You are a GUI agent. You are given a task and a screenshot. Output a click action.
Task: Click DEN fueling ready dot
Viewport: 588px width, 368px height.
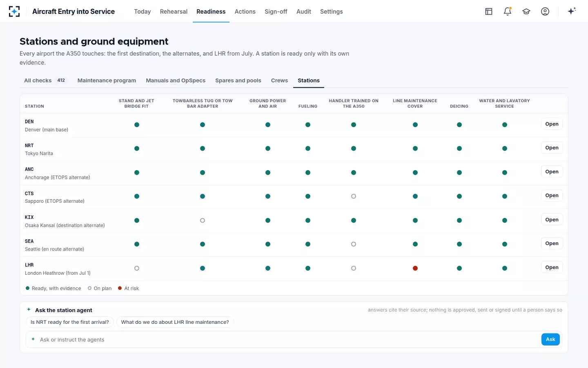308,125
